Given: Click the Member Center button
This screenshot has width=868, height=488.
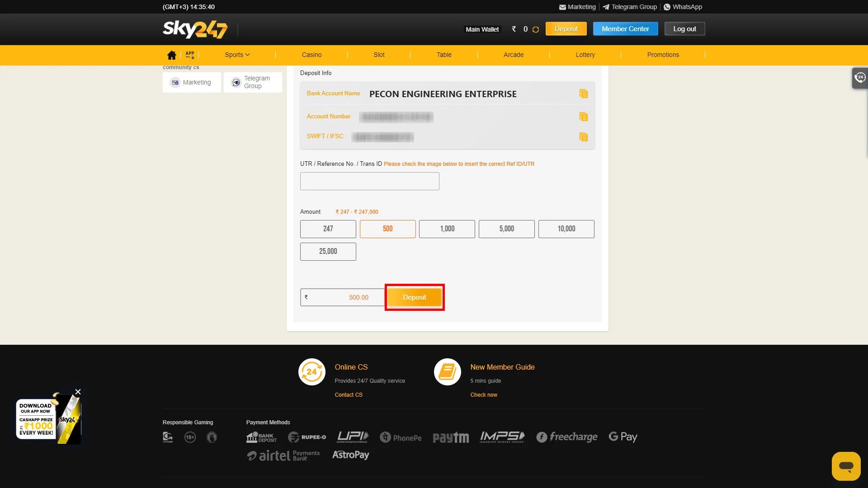Looking at the screenshot, I should tap(625, 28).
